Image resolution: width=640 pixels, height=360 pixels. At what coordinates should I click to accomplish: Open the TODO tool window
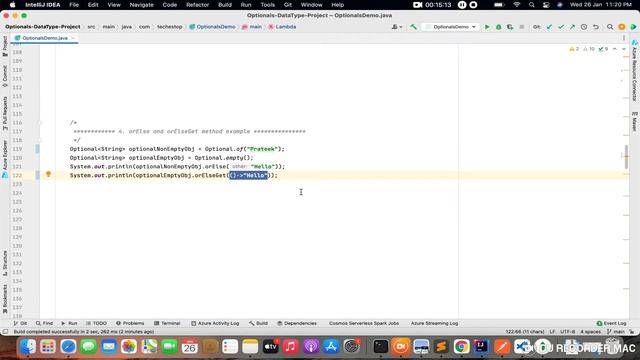pyautogui.click(x=96, y=323)
